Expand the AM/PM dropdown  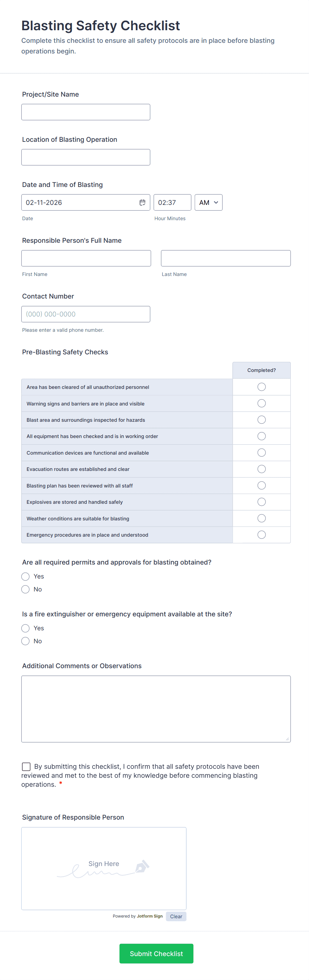[208, 202]
